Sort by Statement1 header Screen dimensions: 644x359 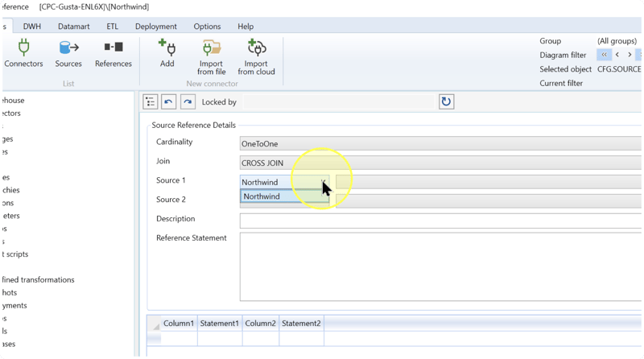220,324
